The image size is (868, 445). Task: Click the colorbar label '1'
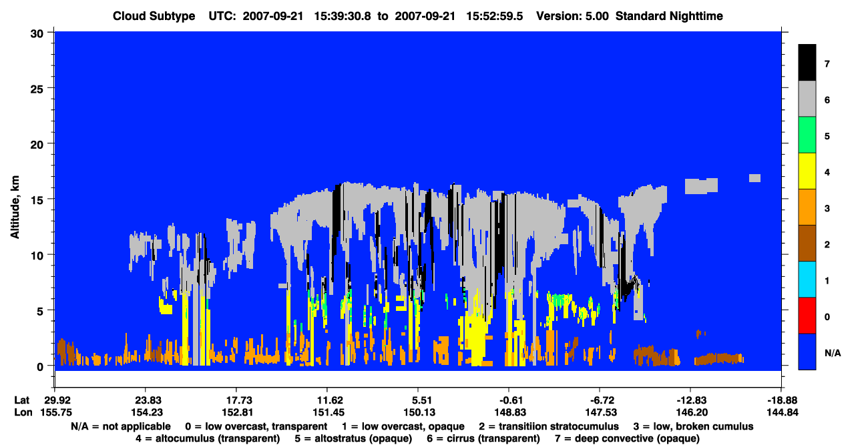point(827,280)
